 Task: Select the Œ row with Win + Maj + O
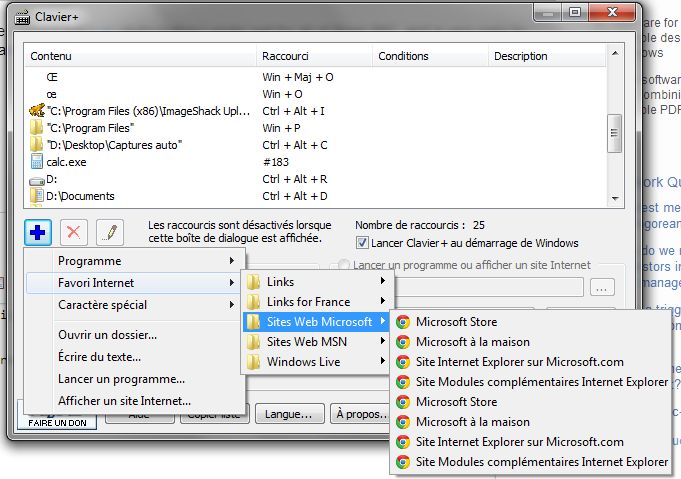coord(315,77)
